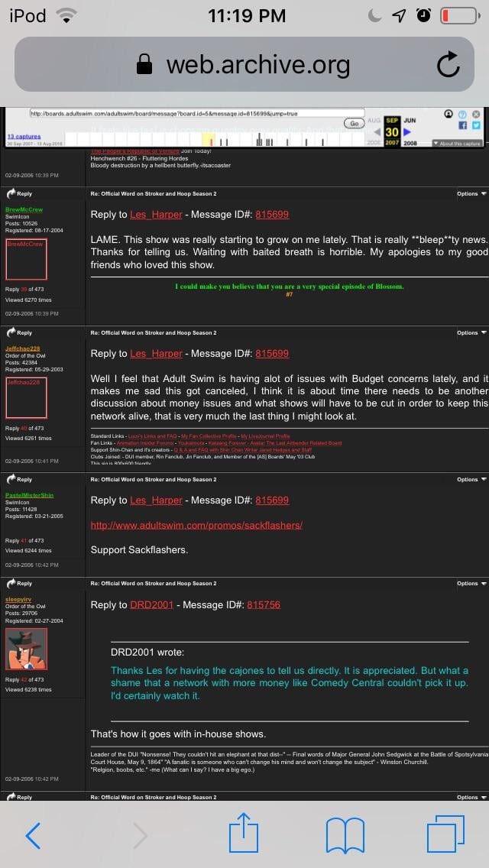Open Les_Harper link in Jeffchao228's reply
Screen dimensions: 489x868
point(156,354)
